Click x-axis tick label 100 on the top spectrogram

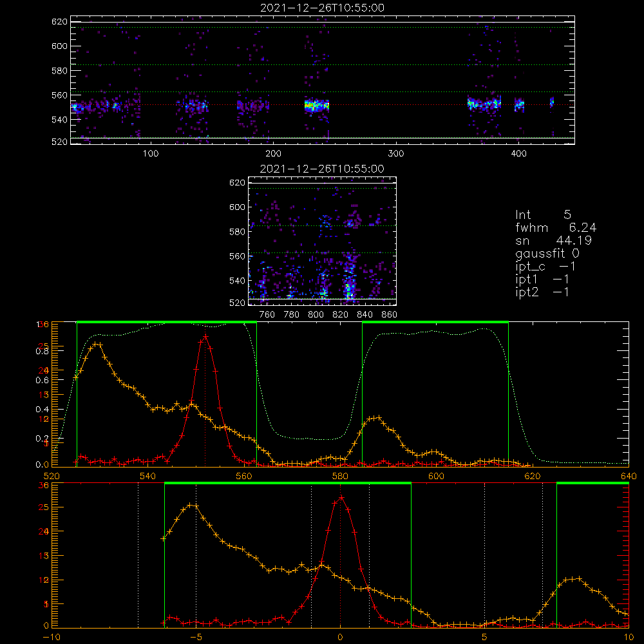tap(151, 154)
